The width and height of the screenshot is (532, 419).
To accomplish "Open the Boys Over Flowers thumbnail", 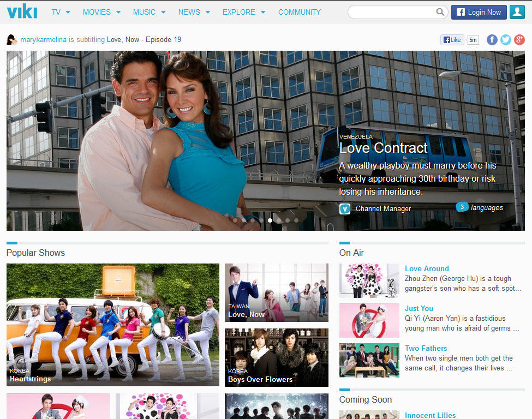I will pos(277,357).
